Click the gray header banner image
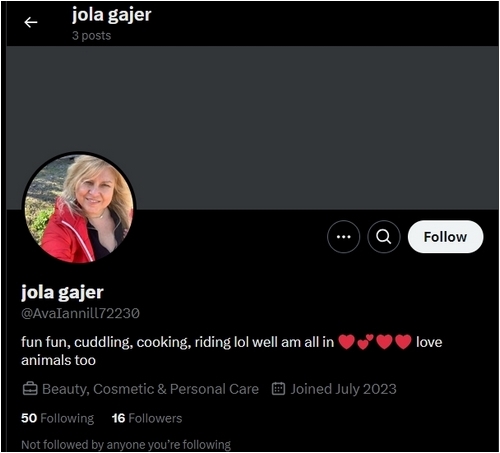The height and width of the screenshot is (453, 500). click(252, 128)
